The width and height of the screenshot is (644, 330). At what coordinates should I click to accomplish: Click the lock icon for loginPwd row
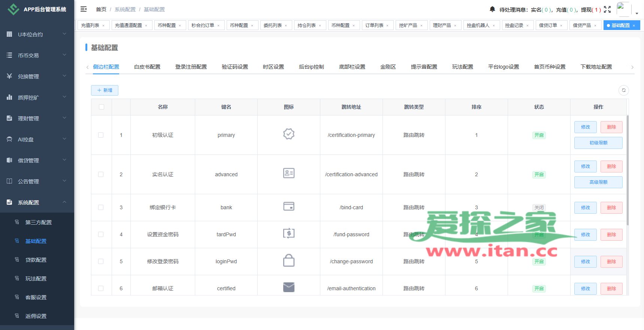pos(288,260)
